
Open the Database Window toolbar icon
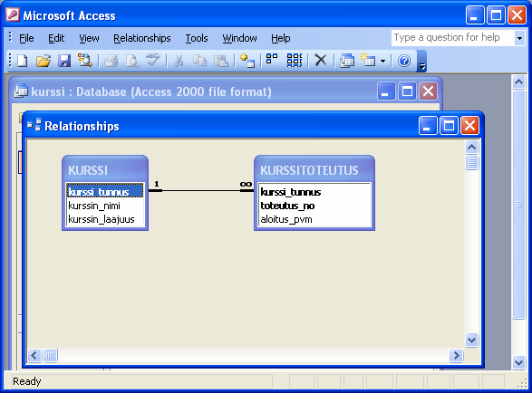point(347,61)
